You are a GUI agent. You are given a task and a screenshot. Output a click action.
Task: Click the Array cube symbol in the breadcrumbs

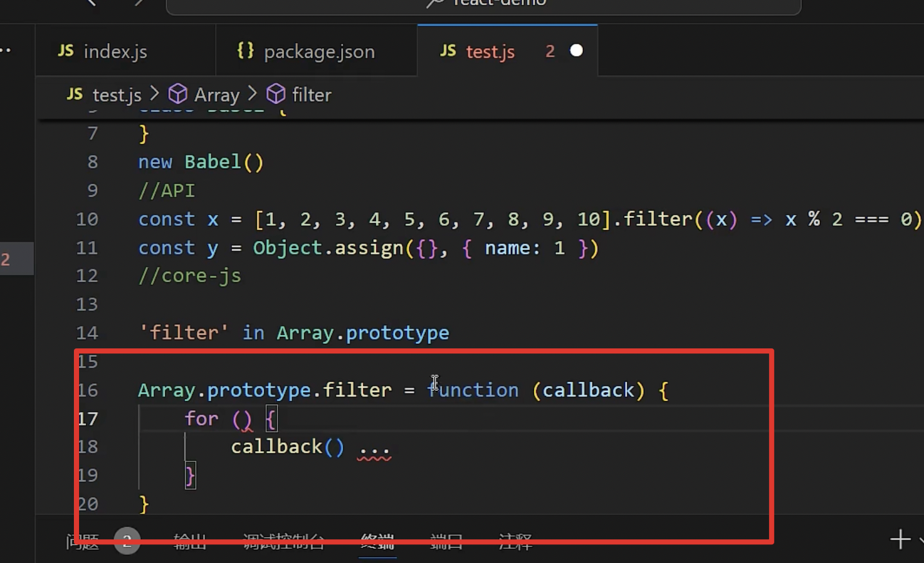point(177,94)
